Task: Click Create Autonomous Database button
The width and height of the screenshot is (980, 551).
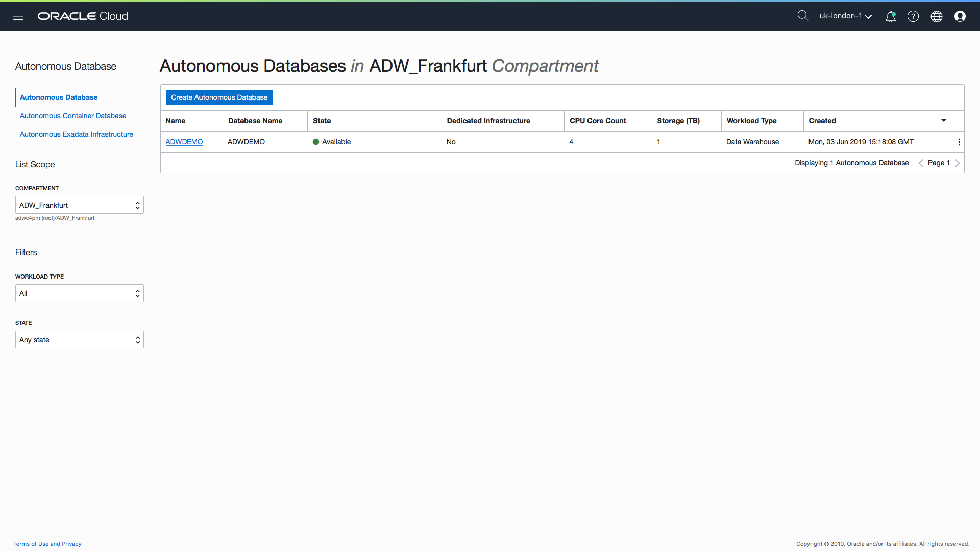Action: click(219, 97)
